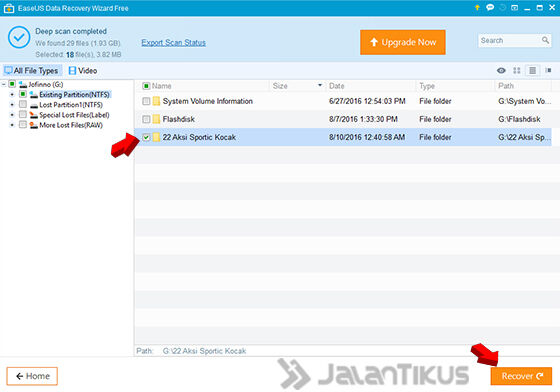This screenshot has width=560, height=392.
Task: Uncheck the 22 Aksi Sportic Kocak checkbox
Action: [146, 137]
